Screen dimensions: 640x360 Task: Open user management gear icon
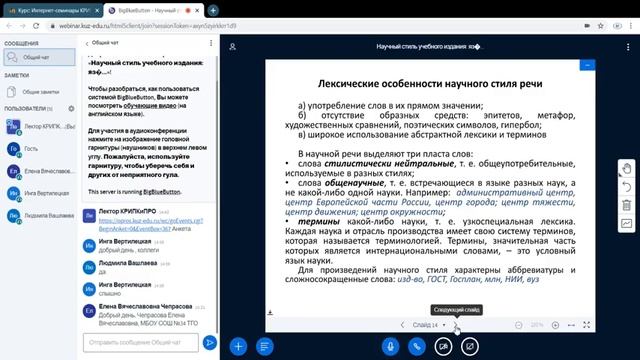click(71, 109)
